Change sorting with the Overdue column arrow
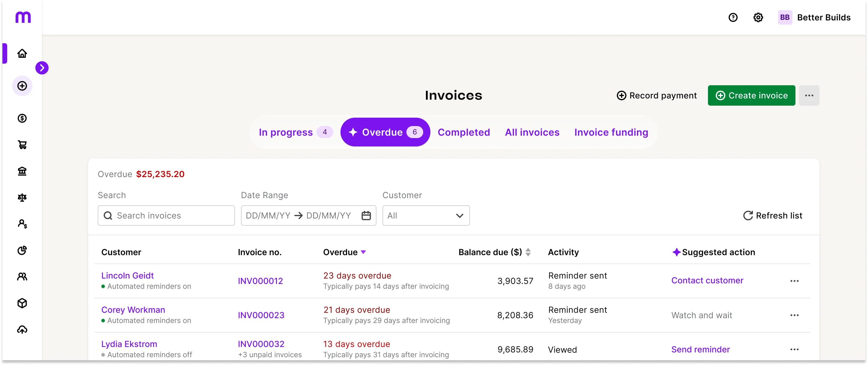 coord(364,252)
